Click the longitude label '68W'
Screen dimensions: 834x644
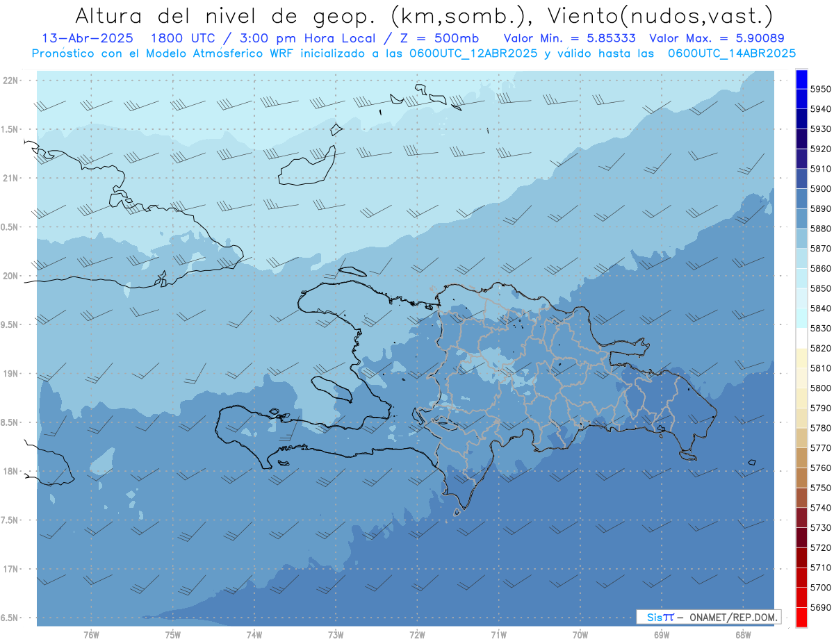tap(743, 634)
